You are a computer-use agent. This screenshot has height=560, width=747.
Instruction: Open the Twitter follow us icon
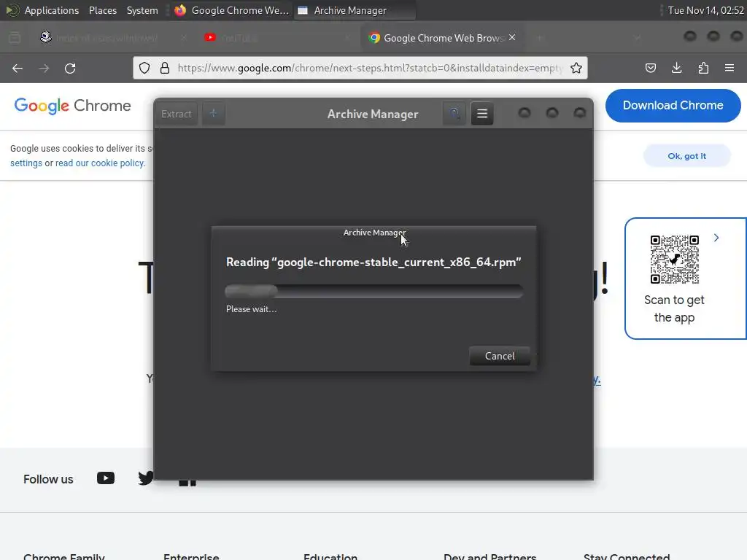(x=146, y=478)
